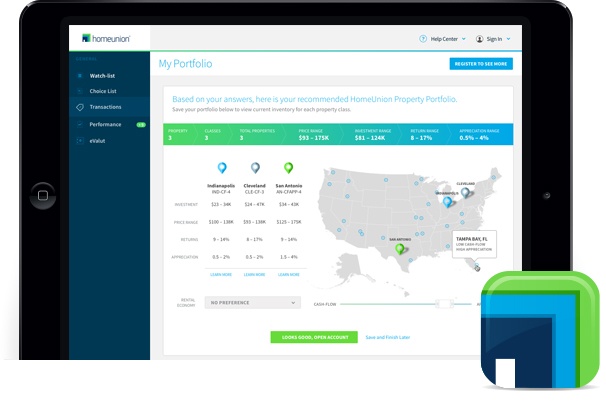Click Learn More under San Antonio
606x402 pixels.
tap(289, 274)
